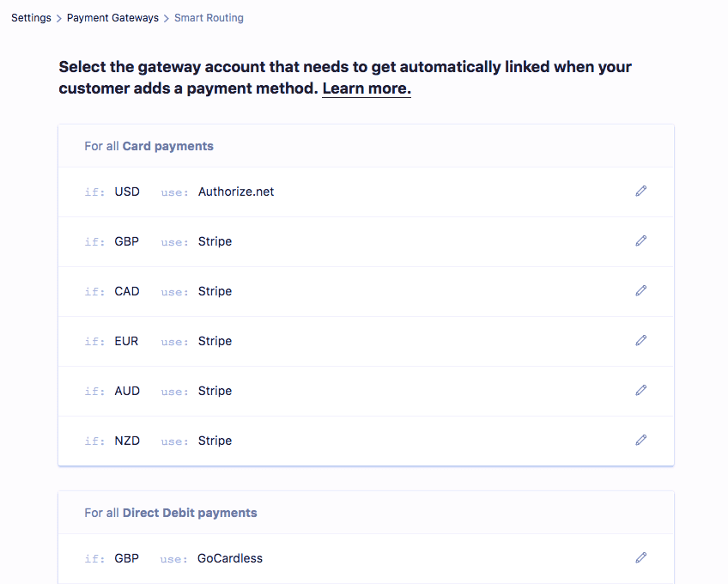Viewport: 728px width, 584px height.
Task: Click Stripe in the AUD row
Action: [x=215, y=391]
